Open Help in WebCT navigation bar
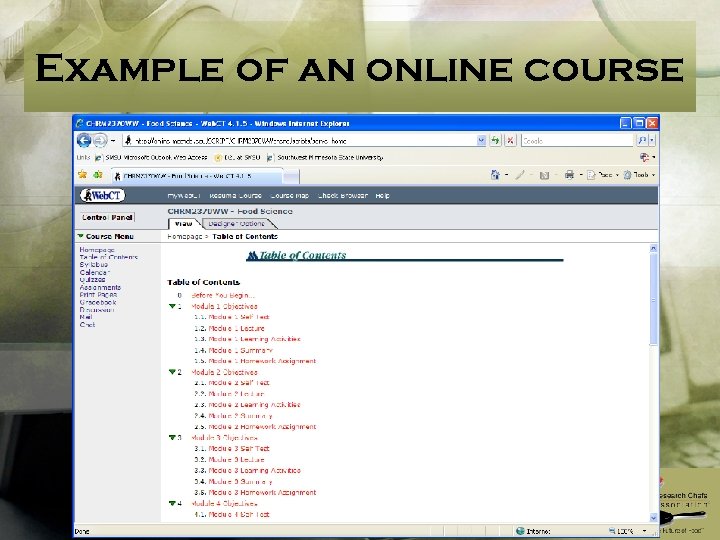 click(382, 196)
